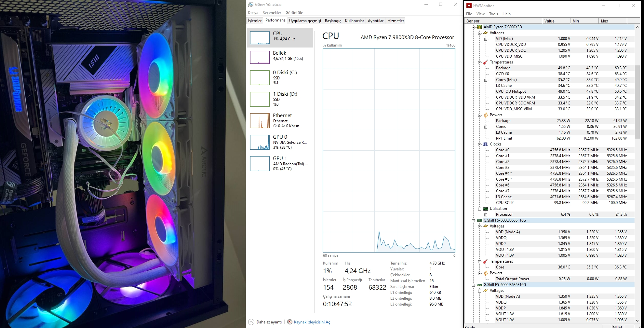This screenshot has width=644, height=328.
Task: Click Daha az ayrıntı to show fewer details
Action: pyautogui.click(x=269, y=322)
